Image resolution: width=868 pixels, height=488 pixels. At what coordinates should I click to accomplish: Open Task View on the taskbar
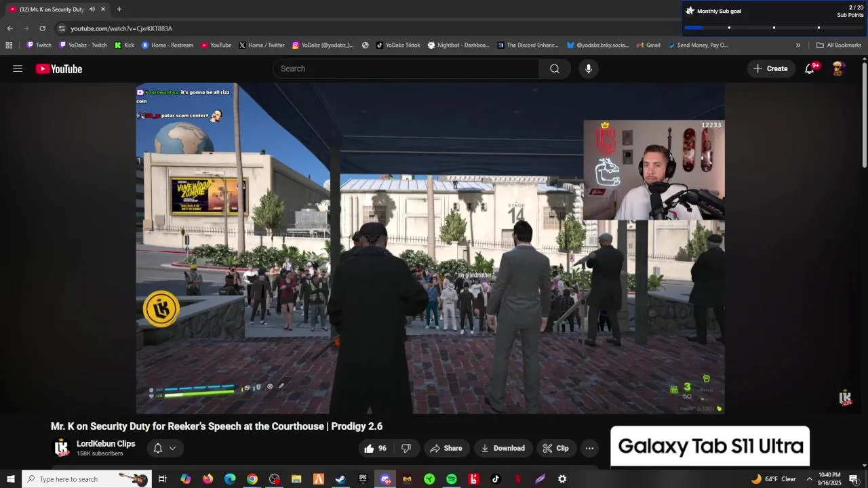click(x=163, y=479)
